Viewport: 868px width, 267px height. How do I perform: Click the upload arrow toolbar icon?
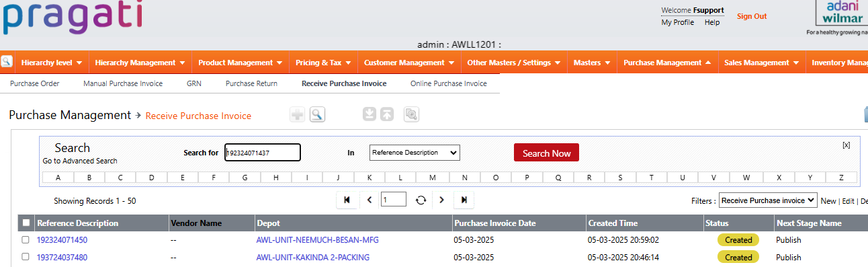(387, 114)
